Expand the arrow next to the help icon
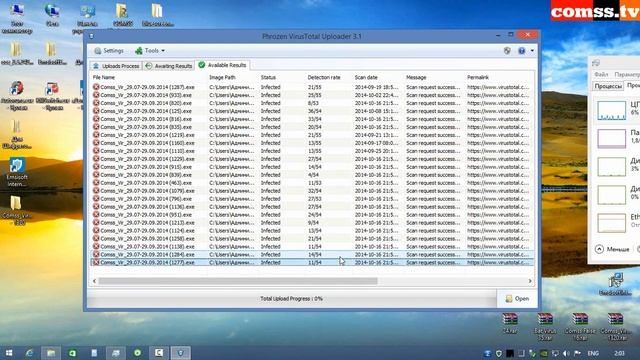The width and height of the screenshot is (640, 360). point(532,51)
